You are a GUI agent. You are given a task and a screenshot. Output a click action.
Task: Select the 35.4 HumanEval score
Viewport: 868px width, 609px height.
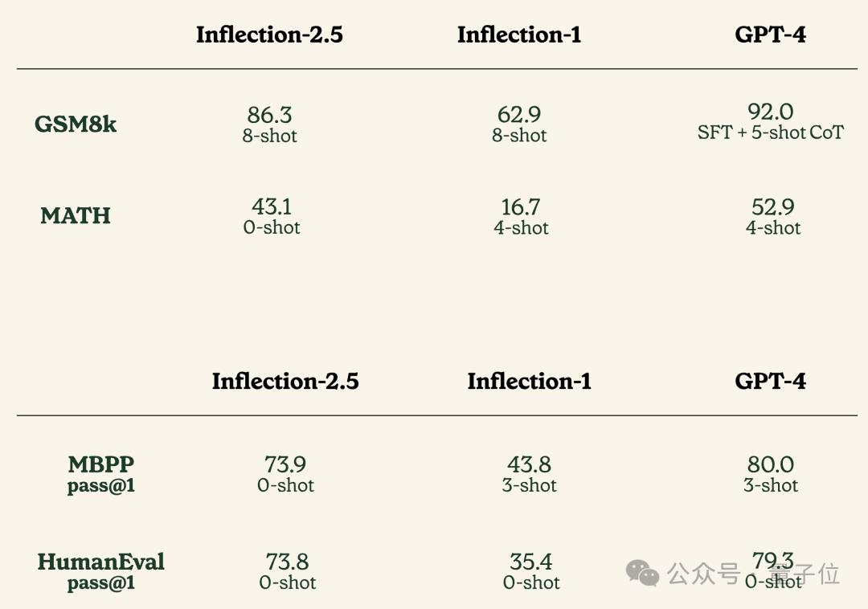531,562
